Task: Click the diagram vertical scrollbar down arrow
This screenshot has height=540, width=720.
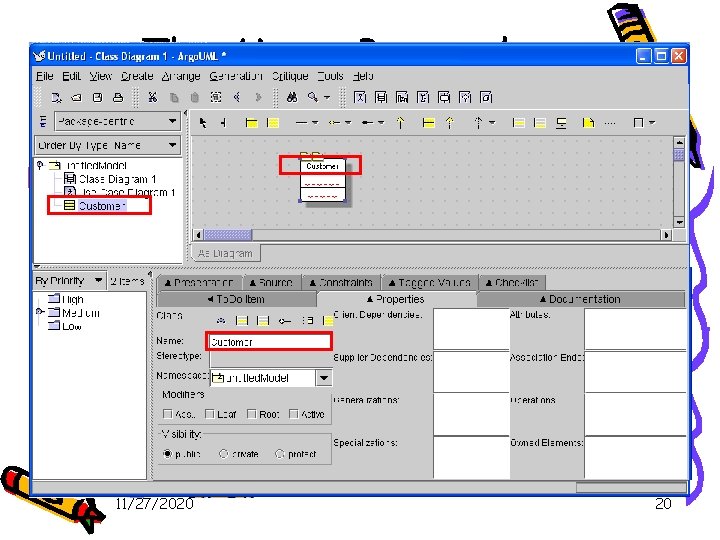Action: 679,222
